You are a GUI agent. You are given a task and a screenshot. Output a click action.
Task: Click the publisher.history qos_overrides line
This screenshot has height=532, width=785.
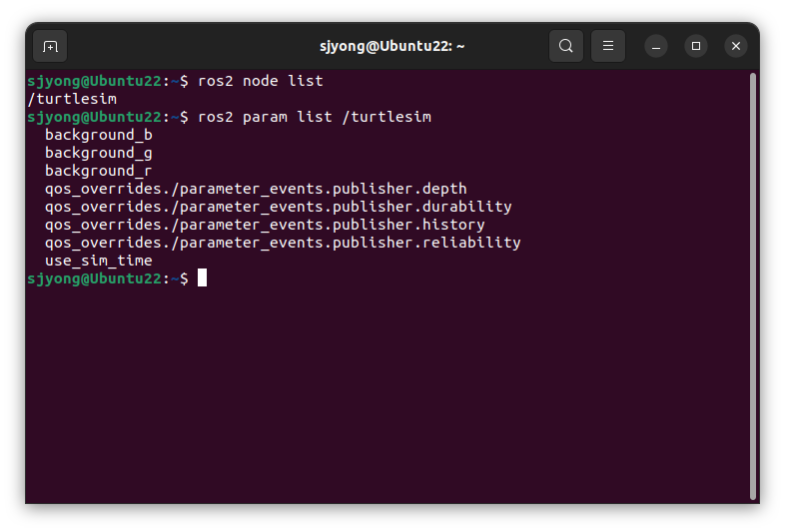click(x=265, y=225)
